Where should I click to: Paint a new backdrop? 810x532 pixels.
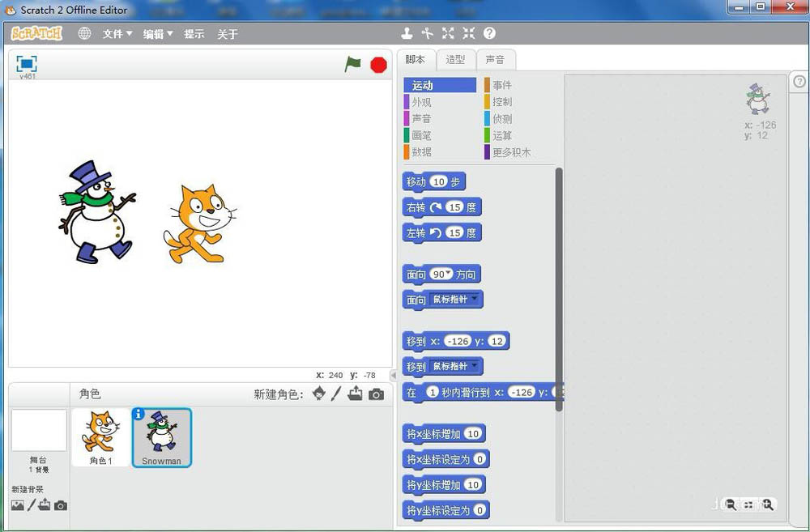pos(31,504)
